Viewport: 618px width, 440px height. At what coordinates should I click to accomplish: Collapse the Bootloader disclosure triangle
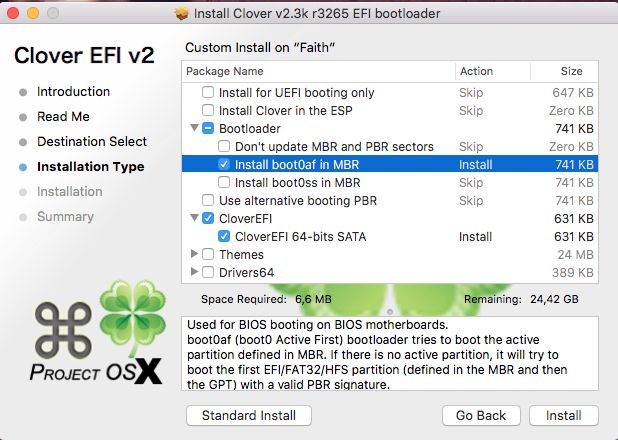tap(194, 128)
